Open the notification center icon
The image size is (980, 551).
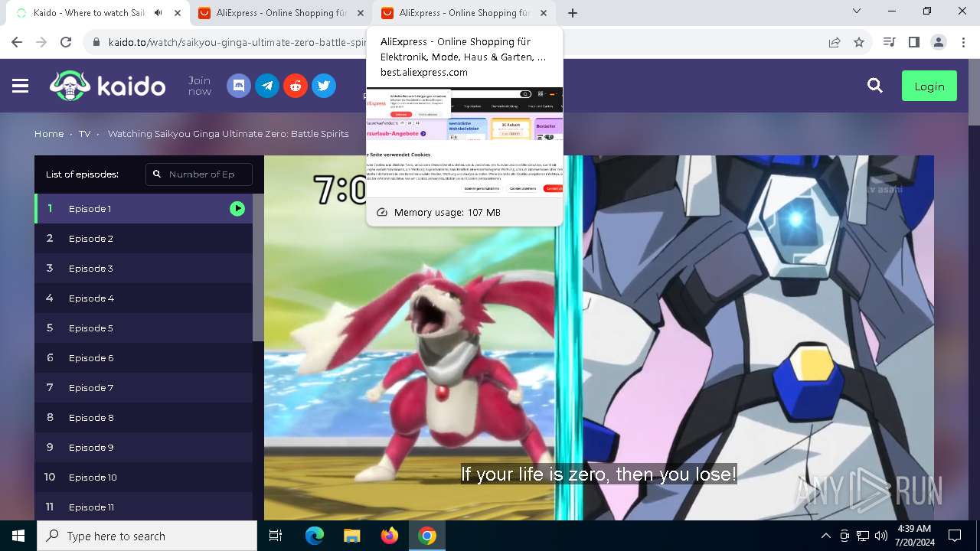click(955, 536)
